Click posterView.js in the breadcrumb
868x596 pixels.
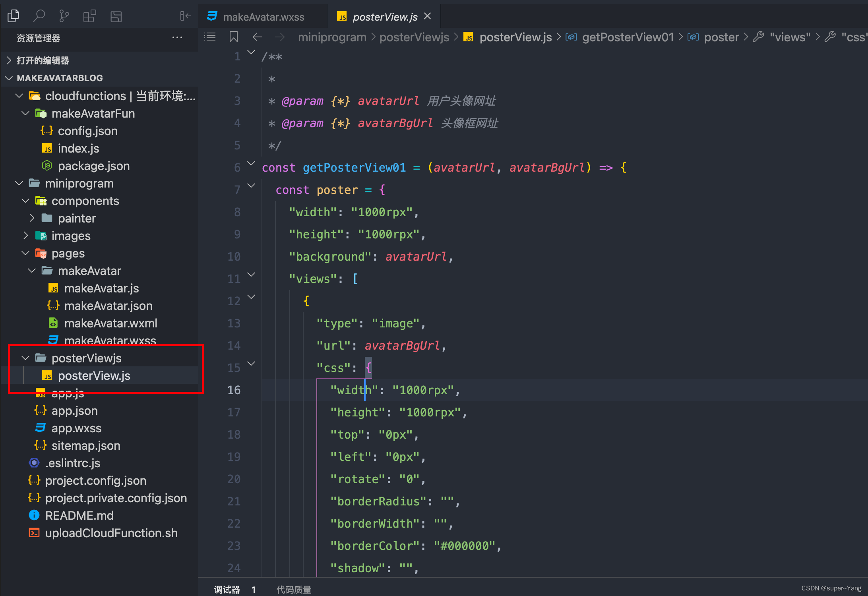click(x=515, y=37)
